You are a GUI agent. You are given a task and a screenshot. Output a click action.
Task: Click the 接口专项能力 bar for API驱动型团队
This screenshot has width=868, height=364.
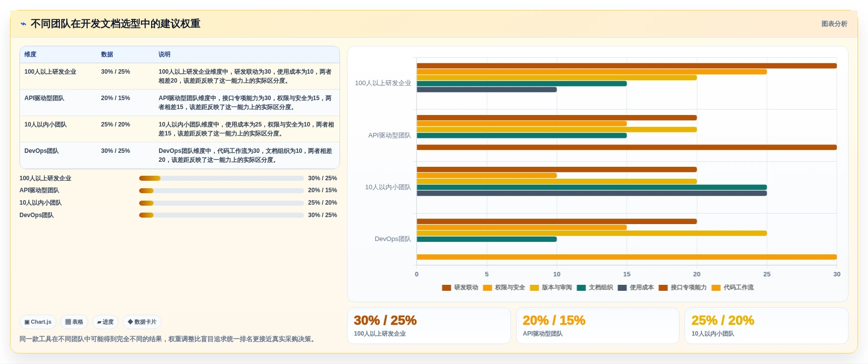(x=627, y=147)
